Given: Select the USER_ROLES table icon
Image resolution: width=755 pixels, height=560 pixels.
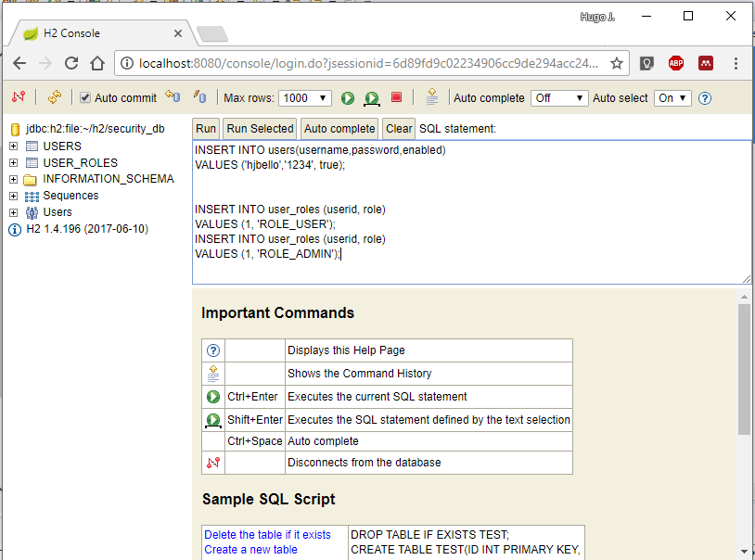Looking at the screenshot, I should 31,162.
